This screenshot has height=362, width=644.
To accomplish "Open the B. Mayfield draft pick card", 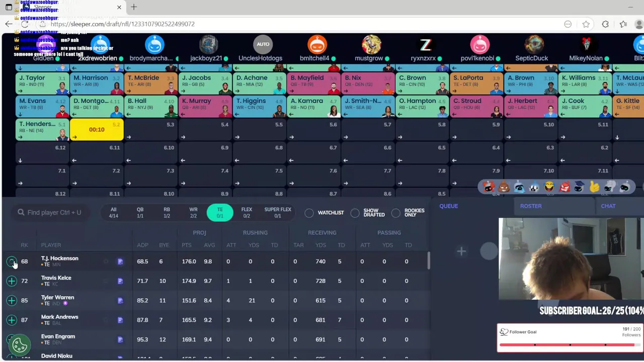I will click(x=314, y=83).
